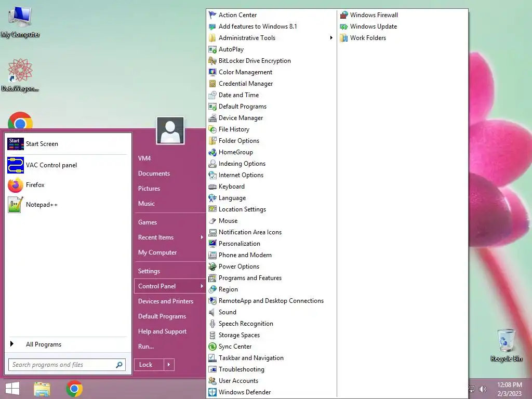The height and width of the screenshot is (399, 532).
Task: Click the Keyboard icon
Action: click(212, 187)
